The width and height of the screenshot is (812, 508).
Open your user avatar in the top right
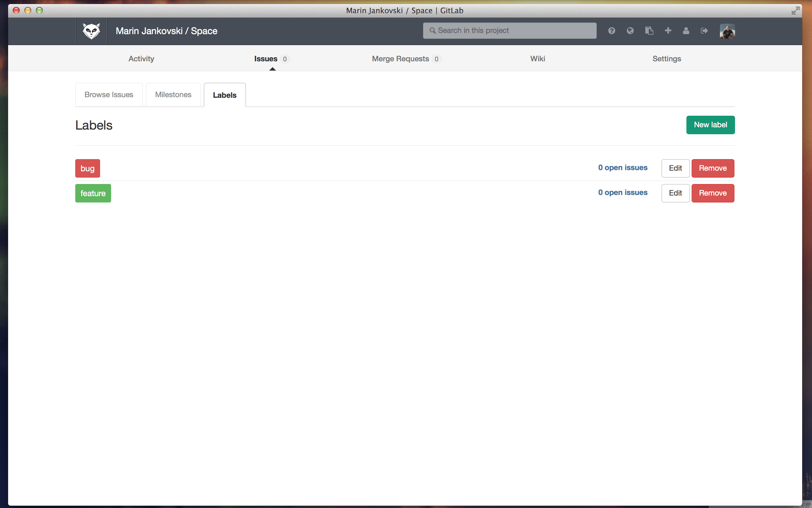point(727,31)
